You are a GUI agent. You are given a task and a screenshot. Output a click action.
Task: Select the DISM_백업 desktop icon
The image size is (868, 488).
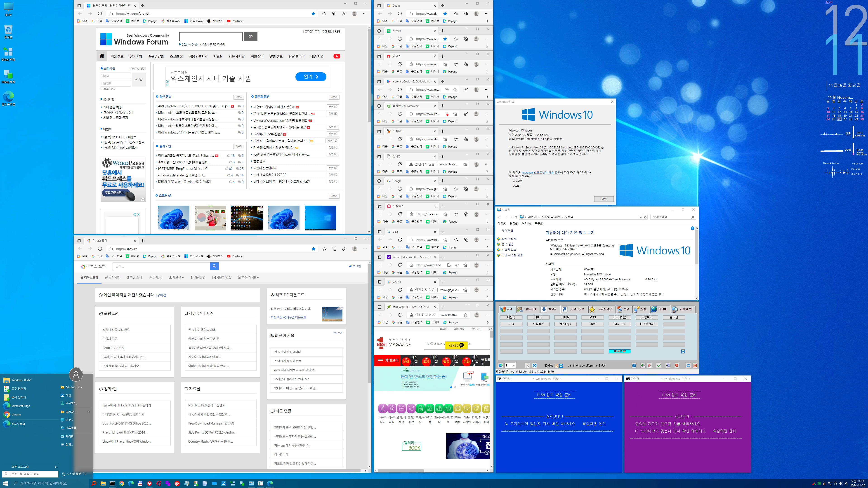(8, 54)
